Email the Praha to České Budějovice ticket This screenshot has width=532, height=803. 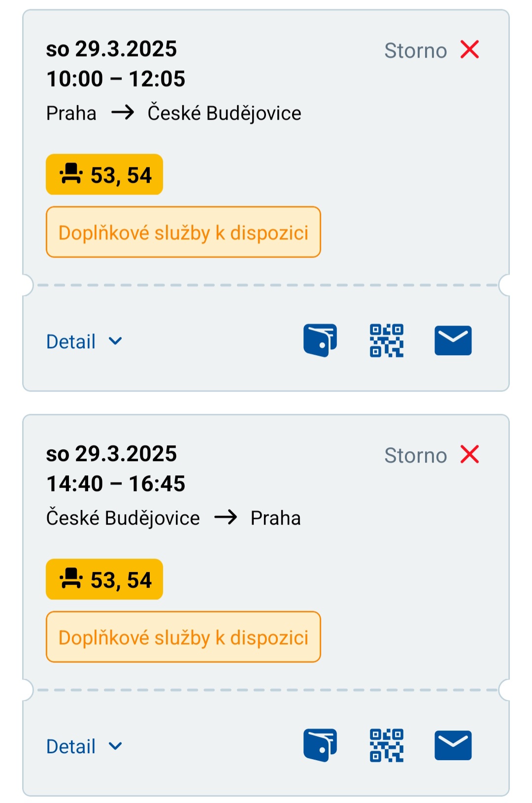click(453, 340)
